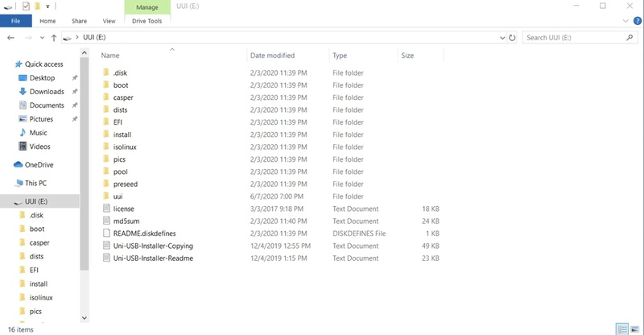
Task: Select the pics folder in file list
Action: point(119,159)
